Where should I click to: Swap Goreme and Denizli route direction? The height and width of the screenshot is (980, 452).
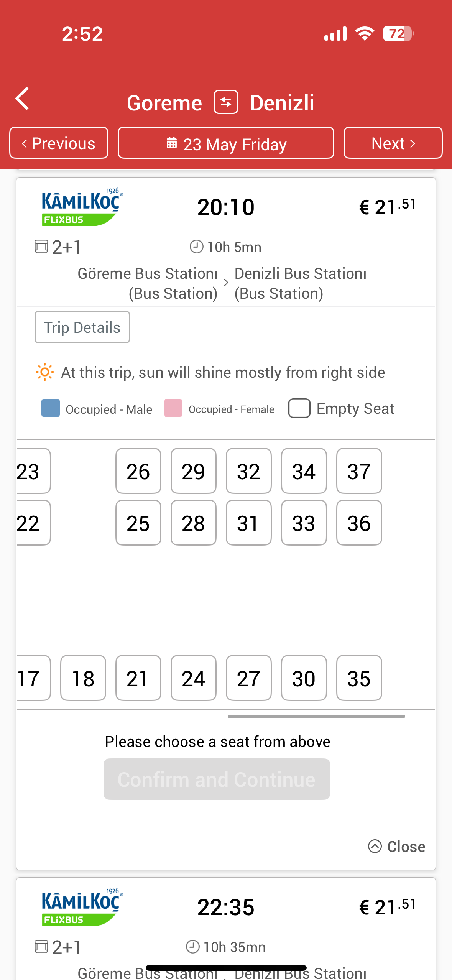click(x=226, y=102)
